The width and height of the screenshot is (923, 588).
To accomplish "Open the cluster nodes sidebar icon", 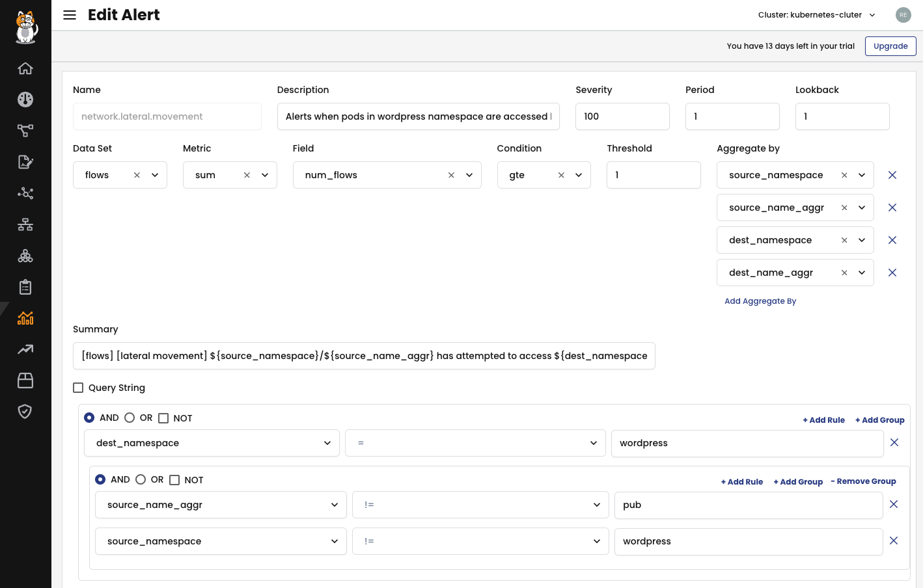I will [x=25, y=256].
